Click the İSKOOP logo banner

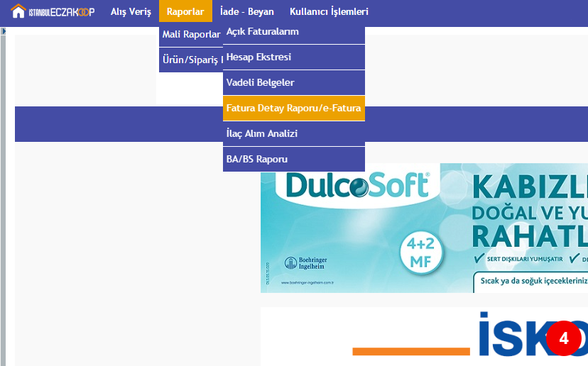point(424,336)
